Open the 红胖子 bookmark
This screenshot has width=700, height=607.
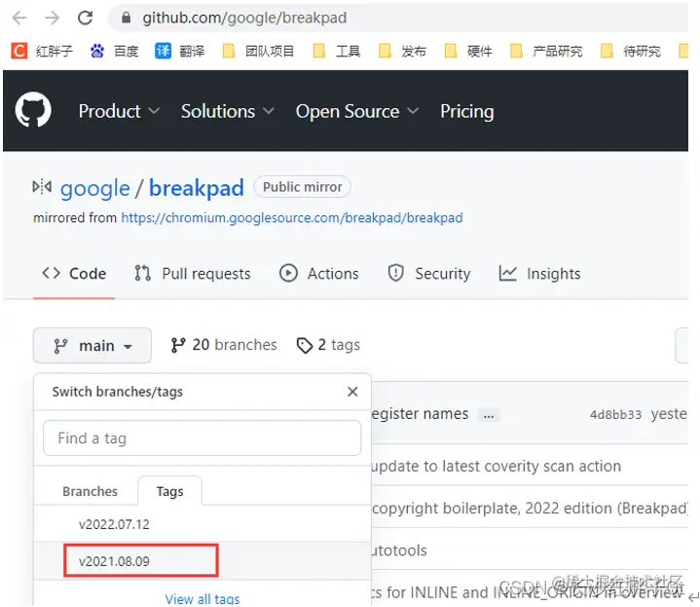42,51
